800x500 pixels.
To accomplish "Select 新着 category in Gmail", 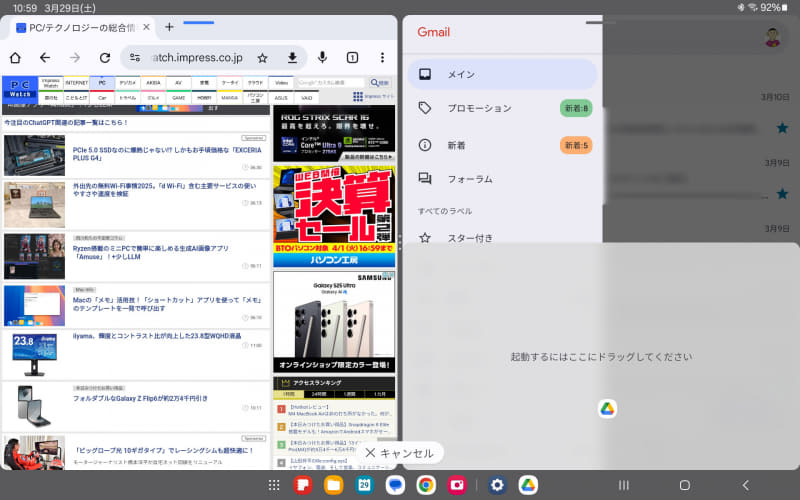I will click(502, 145).
